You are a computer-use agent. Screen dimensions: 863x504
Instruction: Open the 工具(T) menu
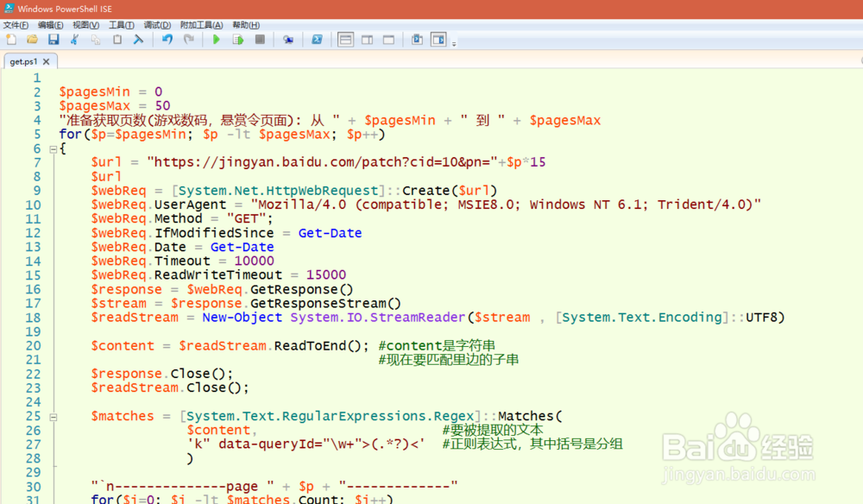pyautogui.click(x=121, y=25)
